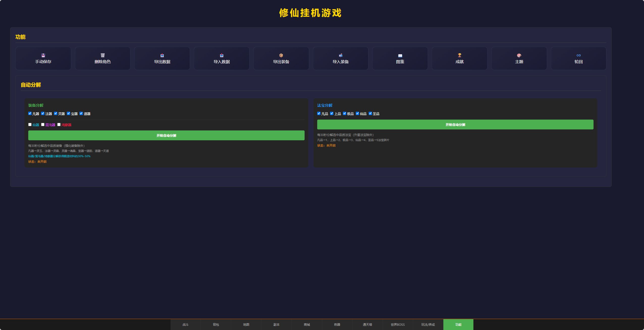Click the 导入装备 mailbox icon
Image resolution: width=644 pixels, height=330 pixels.
point(341,55)
